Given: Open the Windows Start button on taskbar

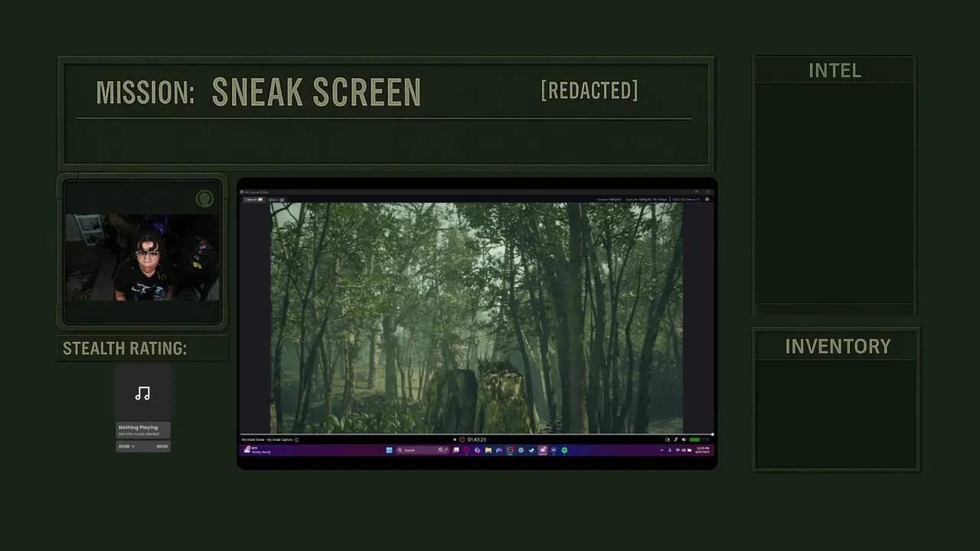Looking at the screenshot, I should click(x=389, y=450).
